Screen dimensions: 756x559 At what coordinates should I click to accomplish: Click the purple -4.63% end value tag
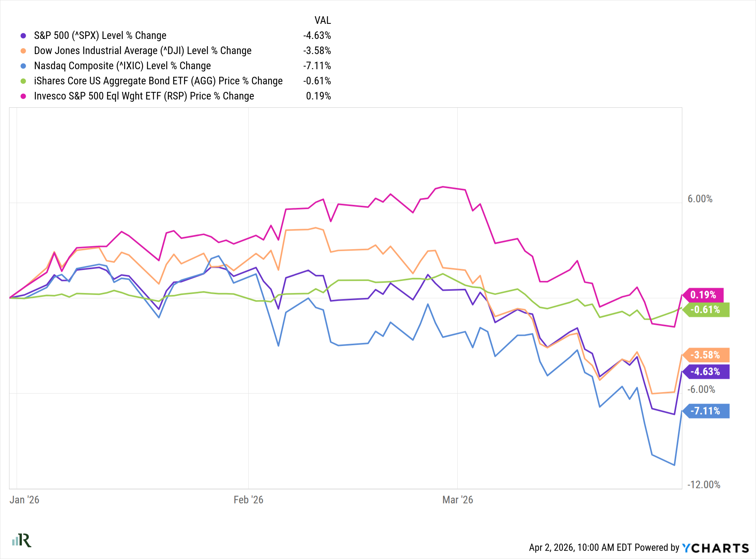tap(705, 372)
